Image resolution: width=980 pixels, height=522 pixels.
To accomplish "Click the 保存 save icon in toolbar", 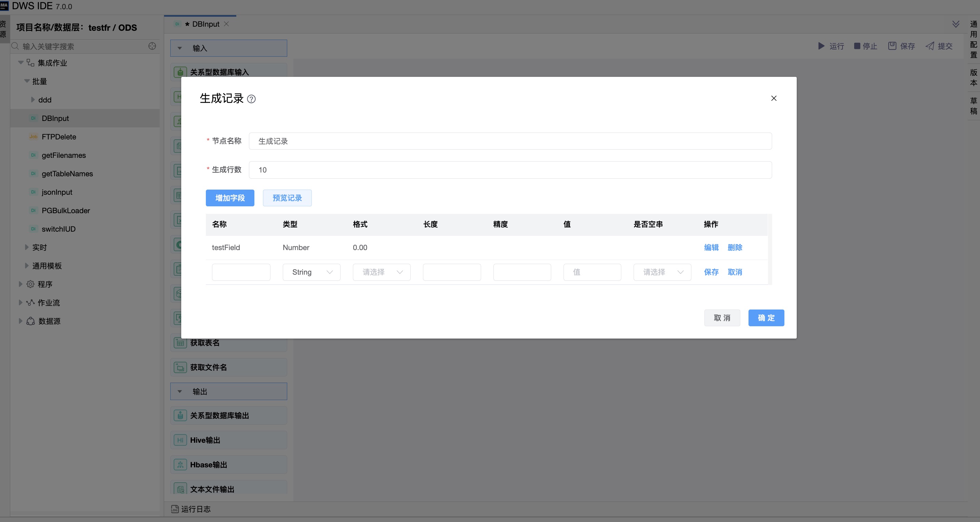I will tap(892, 46).
